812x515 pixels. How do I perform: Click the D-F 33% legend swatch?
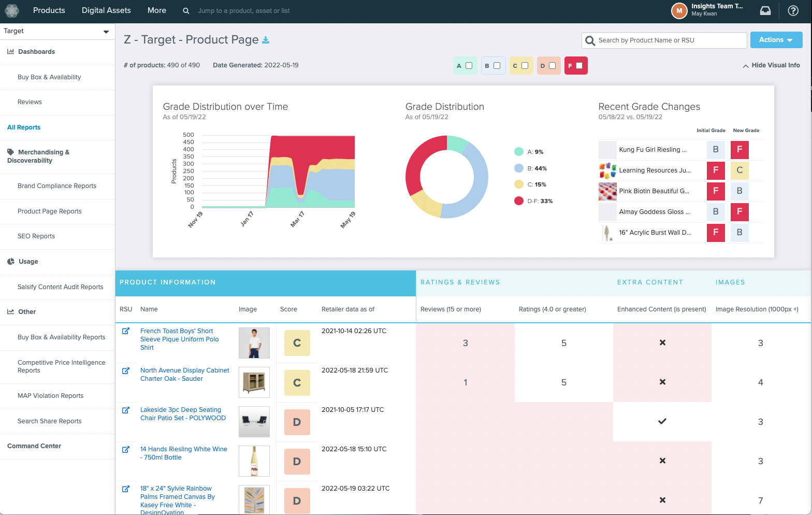[518, 201]
